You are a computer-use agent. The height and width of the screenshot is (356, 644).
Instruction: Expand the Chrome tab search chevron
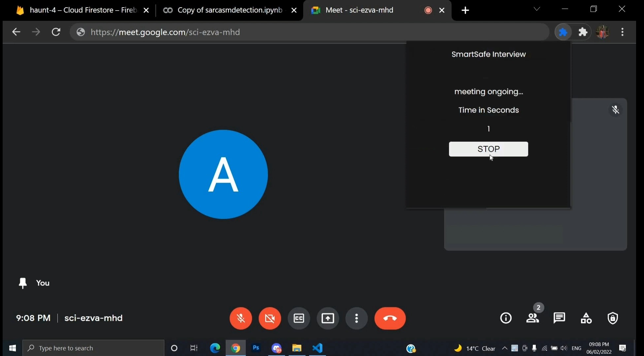pos(537,9)
